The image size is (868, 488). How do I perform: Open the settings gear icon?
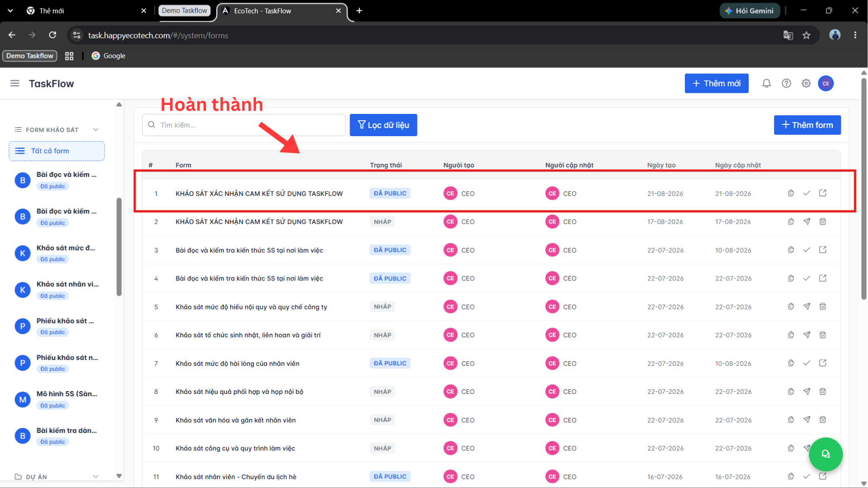tap(806, 83)
